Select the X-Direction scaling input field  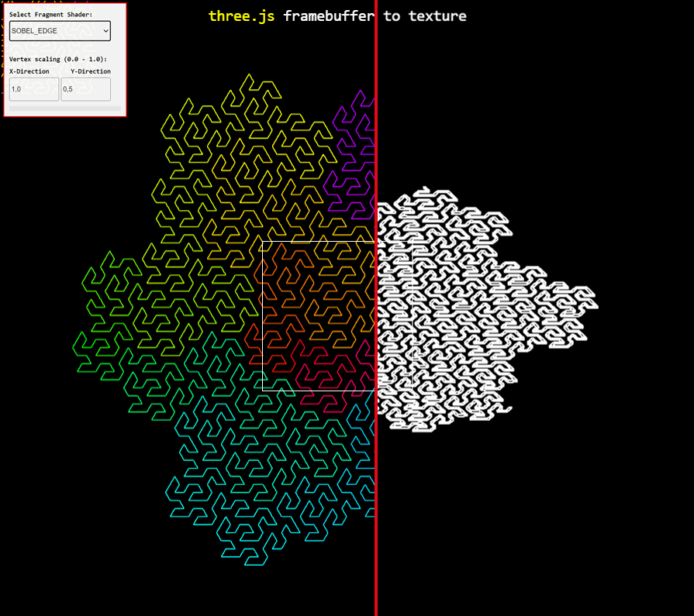pos(33,88)
